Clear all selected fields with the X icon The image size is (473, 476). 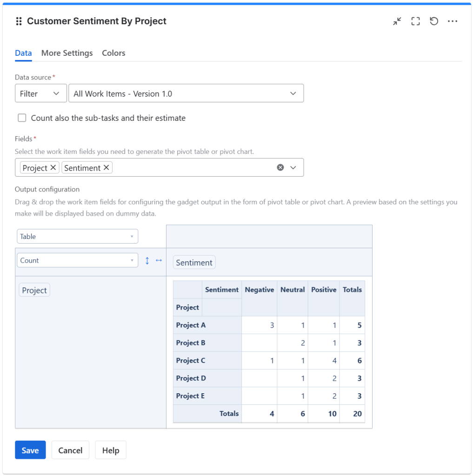pyautogui.click(x=280, y=168)
